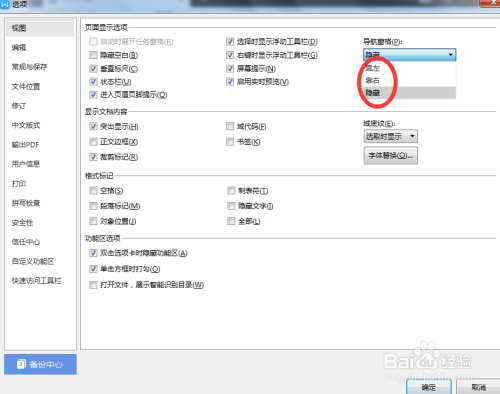Screen dimensions: 500x394
Task: Check the 全部(L) format marks option
Action: 231,221
